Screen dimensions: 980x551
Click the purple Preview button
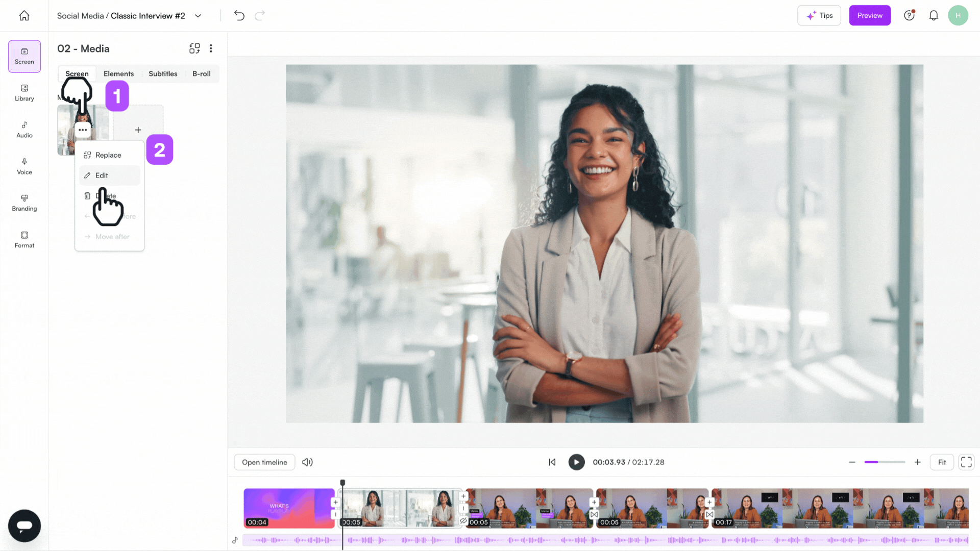click(x=870, y=15)
